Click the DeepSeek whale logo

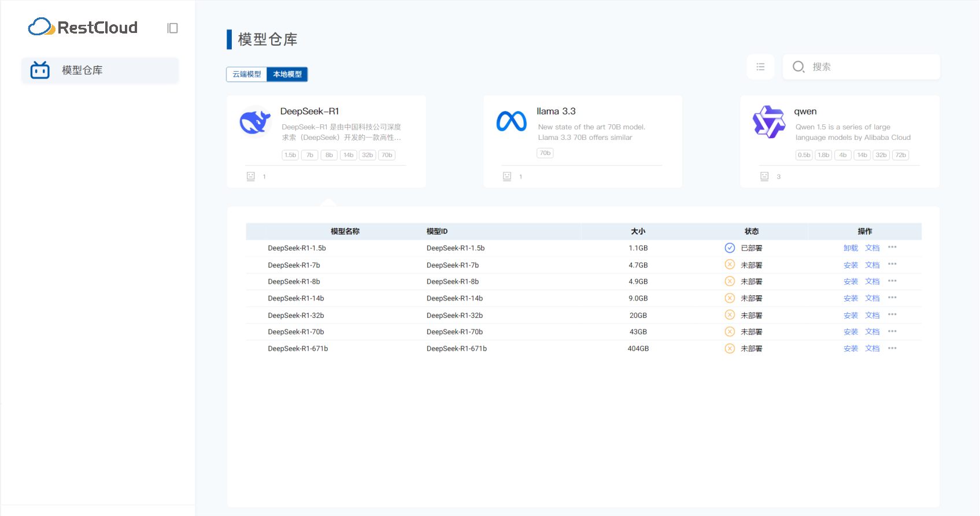[x=255, y=122]
